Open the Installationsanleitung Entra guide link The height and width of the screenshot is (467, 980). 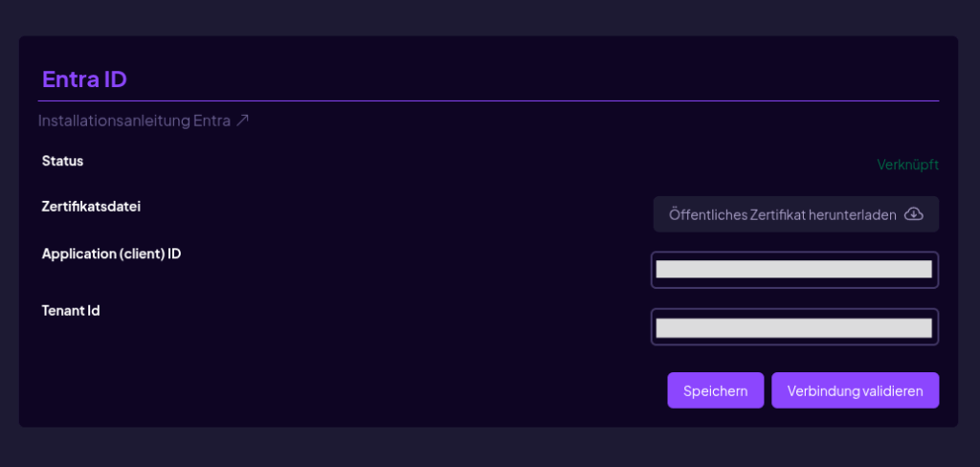(x=144, y=121)
